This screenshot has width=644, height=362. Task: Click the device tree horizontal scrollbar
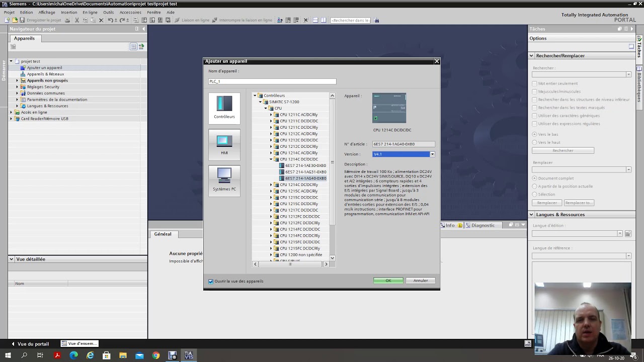(290, 264)
